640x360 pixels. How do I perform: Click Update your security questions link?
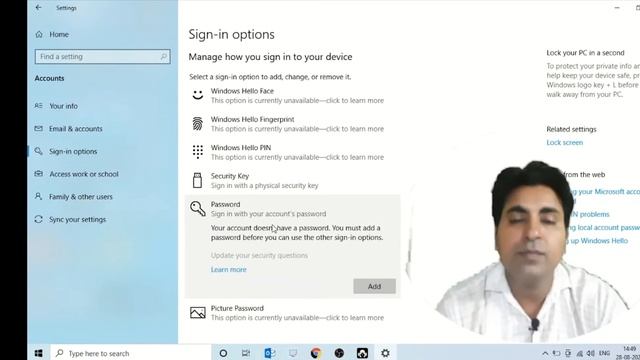pos(259,256)
